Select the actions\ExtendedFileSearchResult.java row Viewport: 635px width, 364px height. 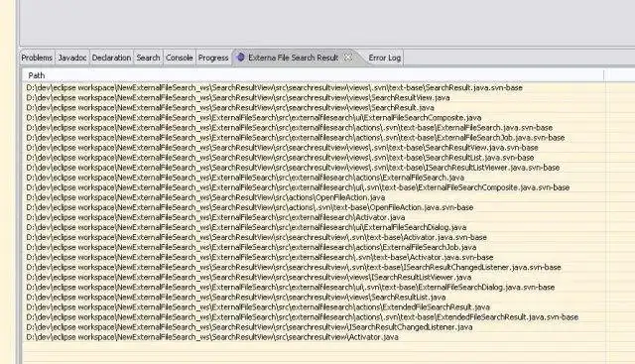[x=313, y=306]
